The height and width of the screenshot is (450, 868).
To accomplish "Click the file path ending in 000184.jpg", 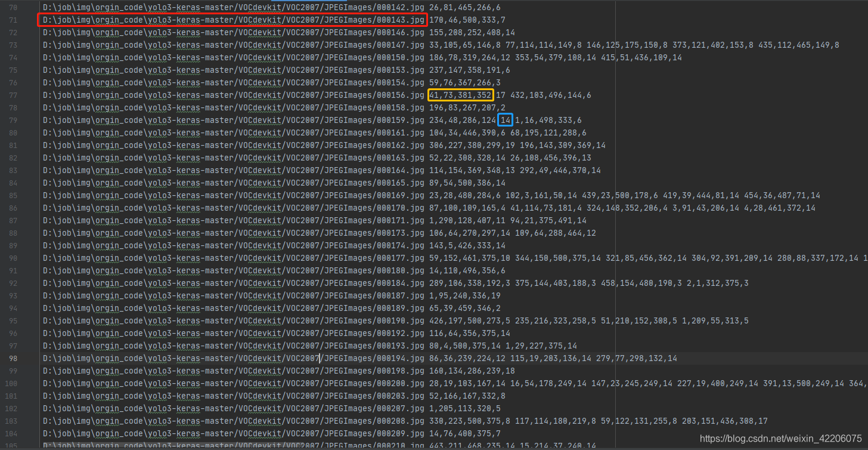I will tap(234, 283).
